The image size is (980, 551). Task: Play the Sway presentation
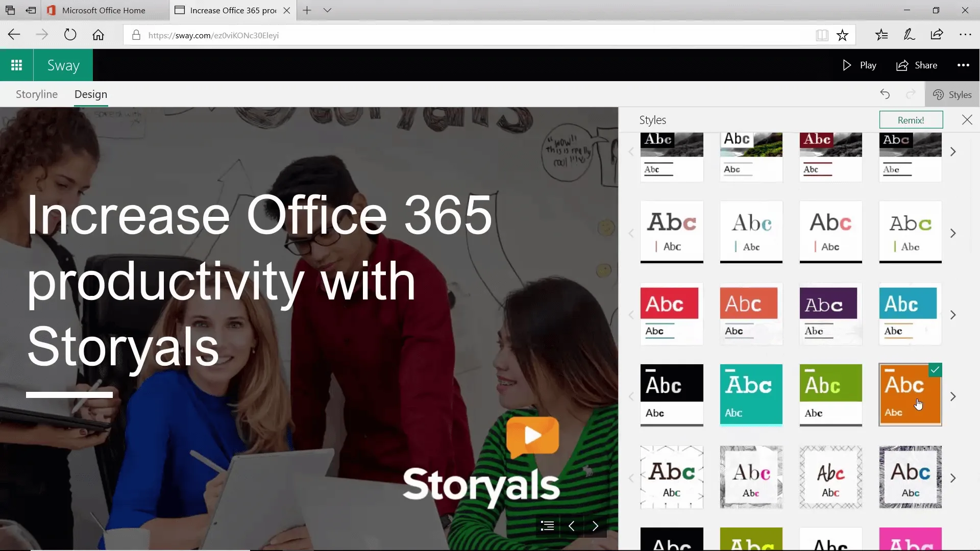point(859,65)
